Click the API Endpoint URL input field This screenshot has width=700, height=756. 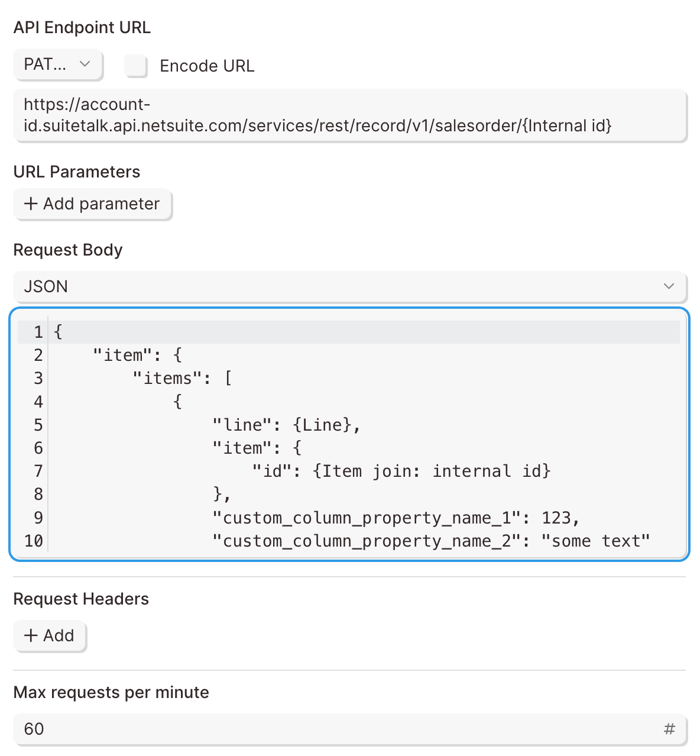350,115
